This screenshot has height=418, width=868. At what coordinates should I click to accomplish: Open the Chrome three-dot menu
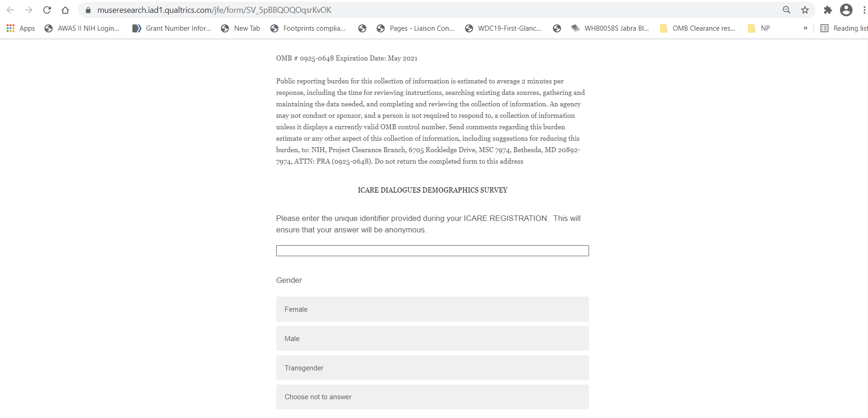pos(864,10)
